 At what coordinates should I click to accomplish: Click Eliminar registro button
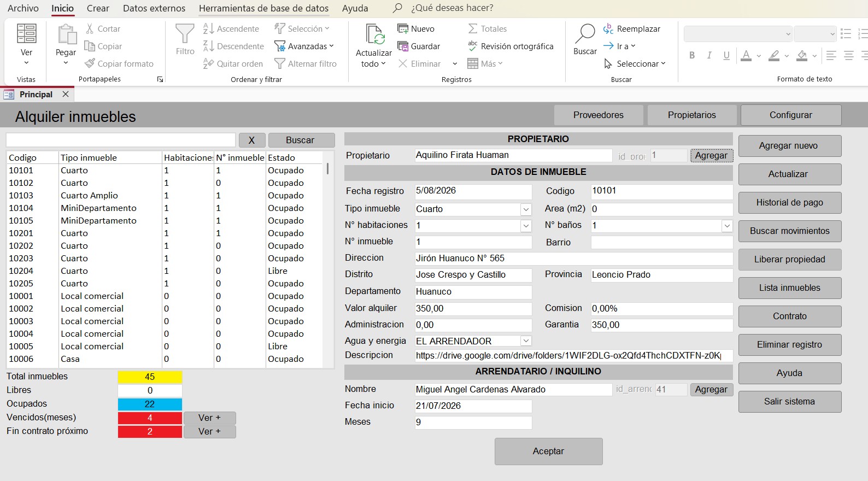click(x=790, y=345)
